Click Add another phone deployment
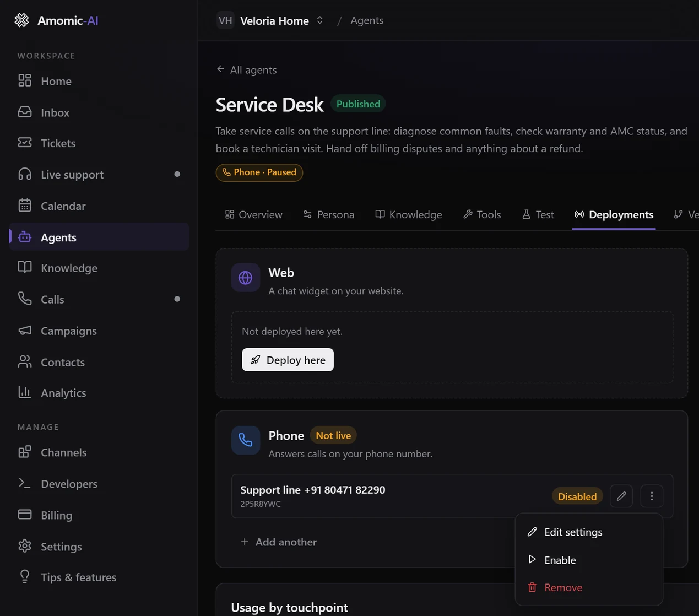 click(x=279, y=542)
